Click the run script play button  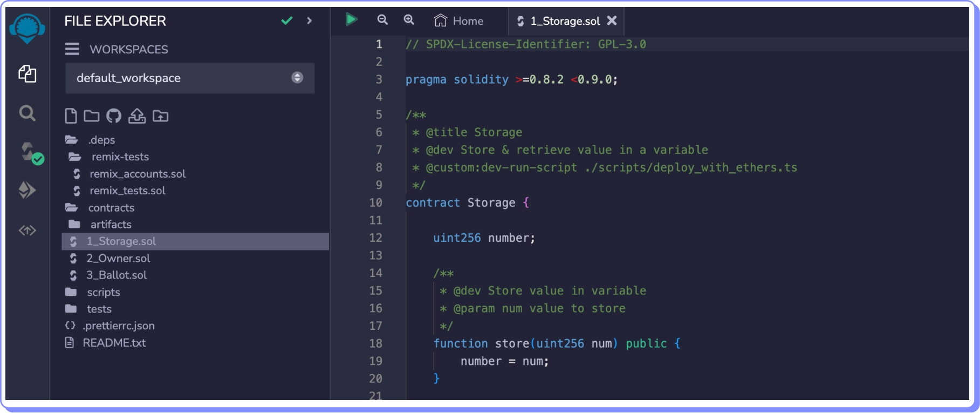[x=351, y=20]
